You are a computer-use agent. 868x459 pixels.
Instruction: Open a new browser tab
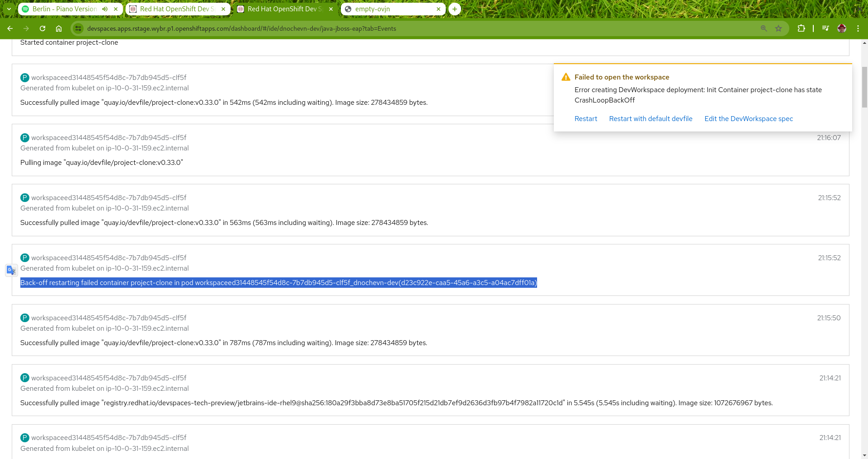tap(455, 9)
